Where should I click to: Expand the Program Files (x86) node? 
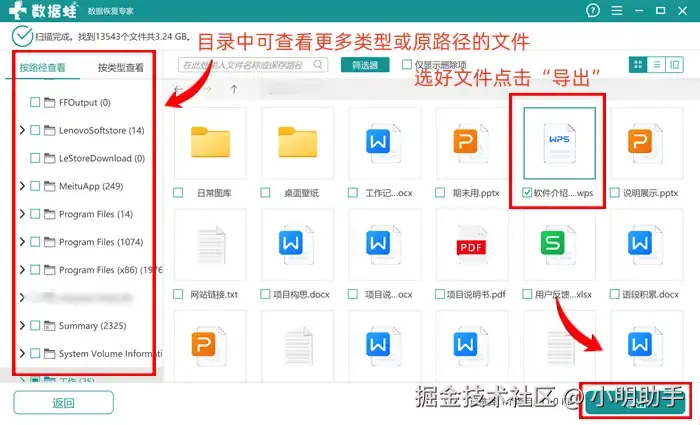click(22, 270)
